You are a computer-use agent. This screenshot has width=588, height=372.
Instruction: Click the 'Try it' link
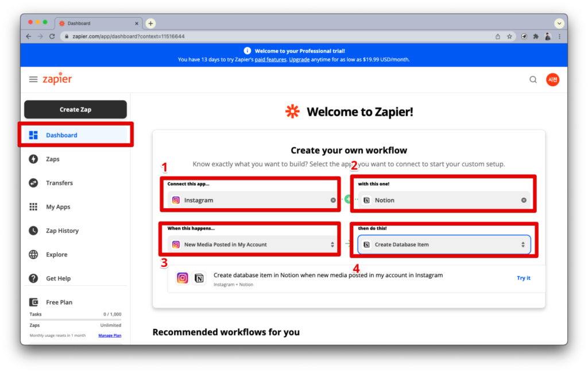524,278
